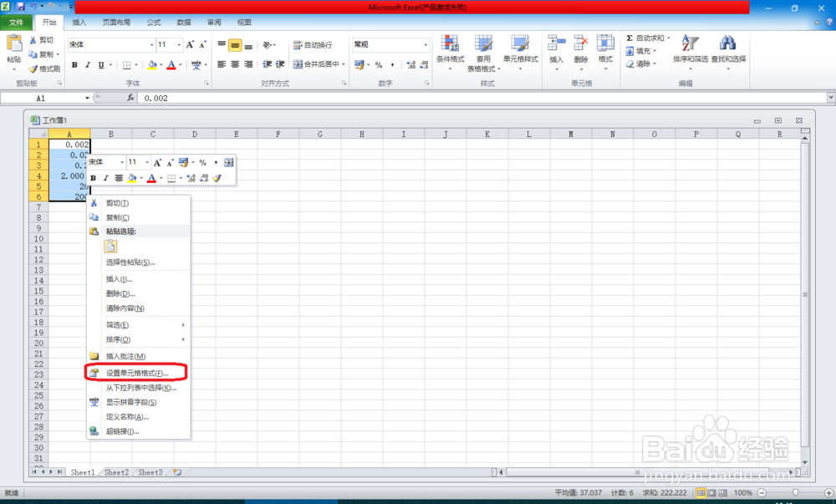
Task: Switch to 公式 ribbon tab
Action: (x=154, y=23)
